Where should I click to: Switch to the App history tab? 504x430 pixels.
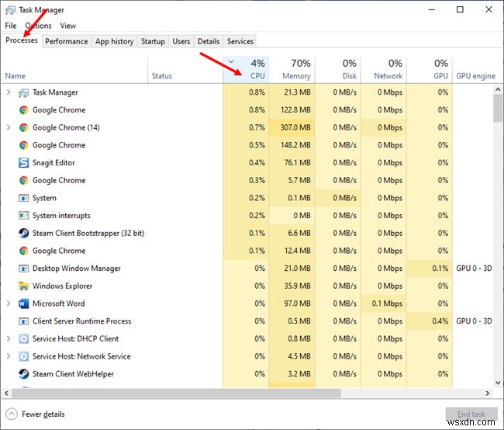tap(114, 41)
